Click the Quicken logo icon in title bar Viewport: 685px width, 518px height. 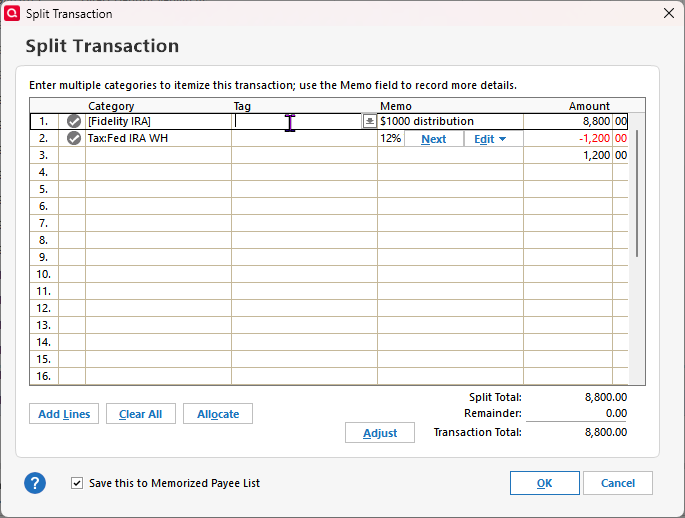pyautogui.click(x=12, y=13)
